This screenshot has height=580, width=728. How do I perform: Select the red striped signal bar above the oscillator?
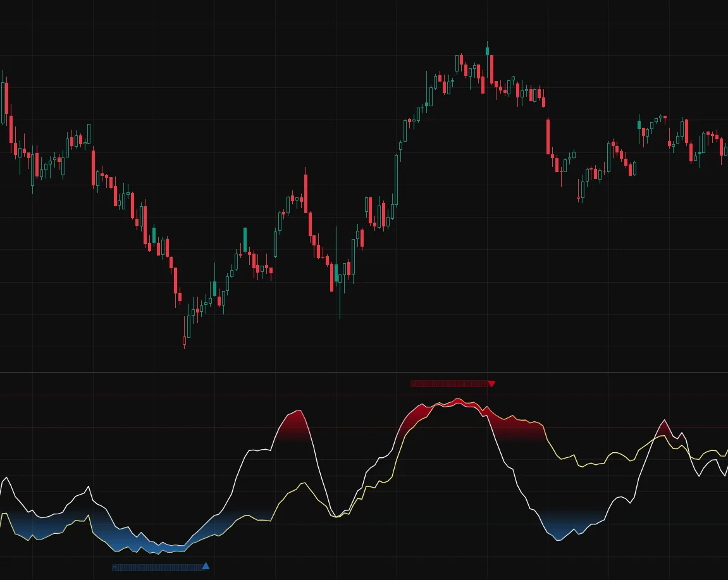click(x=449, y=383)
